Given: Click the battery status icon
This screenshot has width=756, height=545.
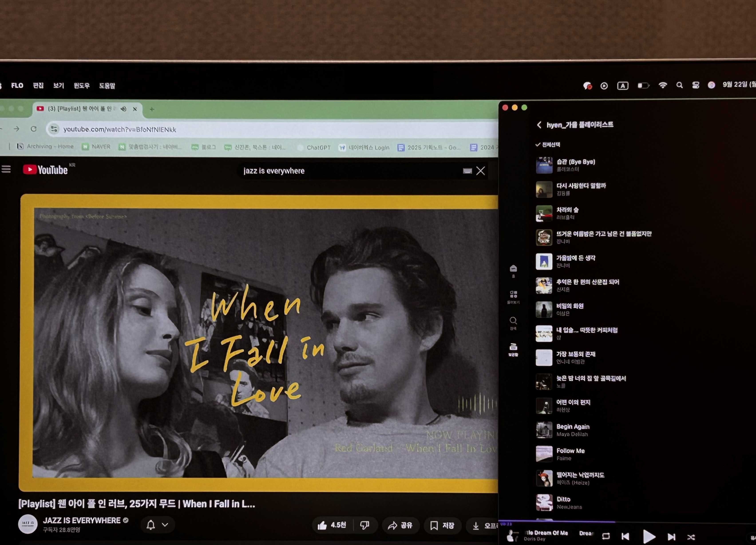Looking at the screenshot, I should (x=643, y=85).
